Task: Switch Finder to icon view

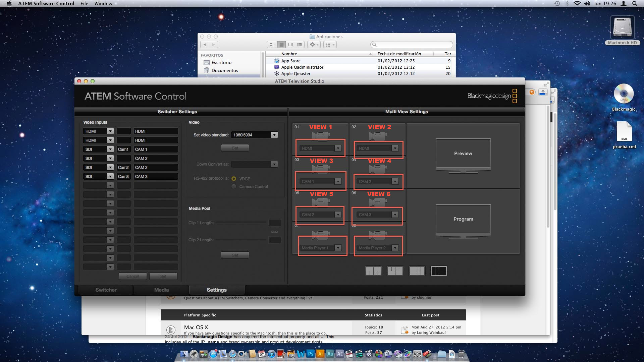Action: tap(272, 45)
